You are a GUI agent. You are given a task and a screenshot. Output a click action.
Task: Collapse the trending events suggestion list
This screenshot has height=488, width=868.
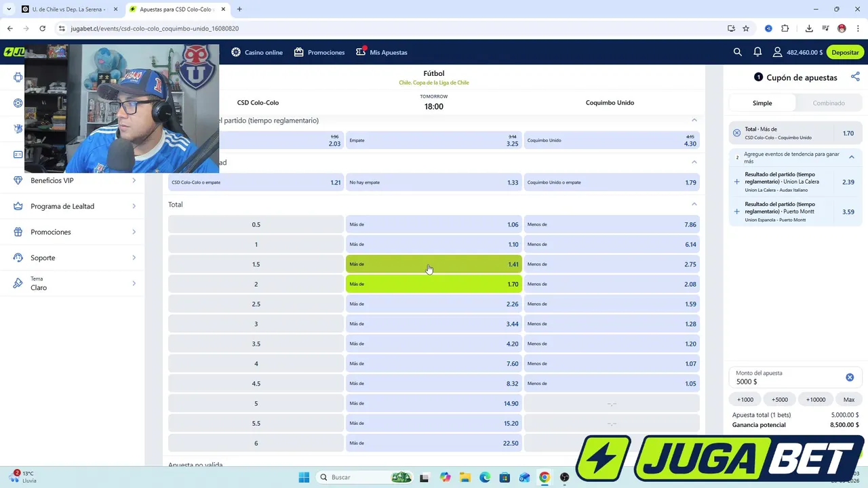(852, 157)
